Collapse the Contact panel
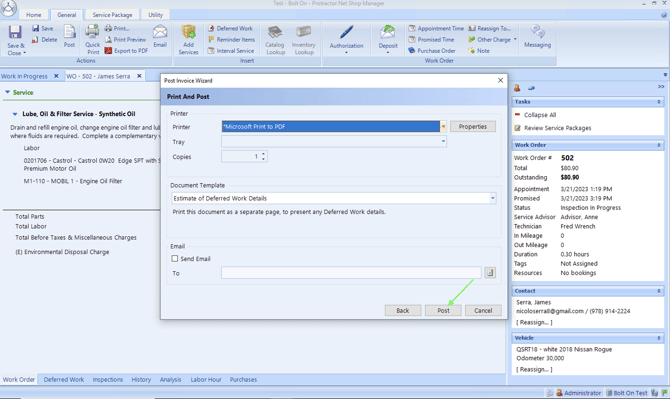Image resolution: width=670 pixels, height=399 pixels. (658, 291)
